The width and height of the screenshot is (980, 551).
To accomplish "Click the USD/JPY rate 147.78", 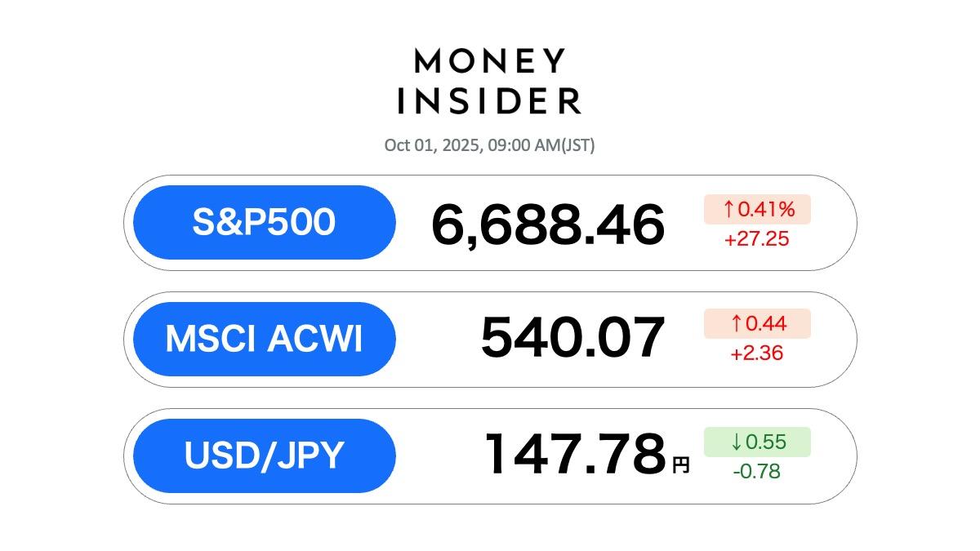I will coord(575,455).
